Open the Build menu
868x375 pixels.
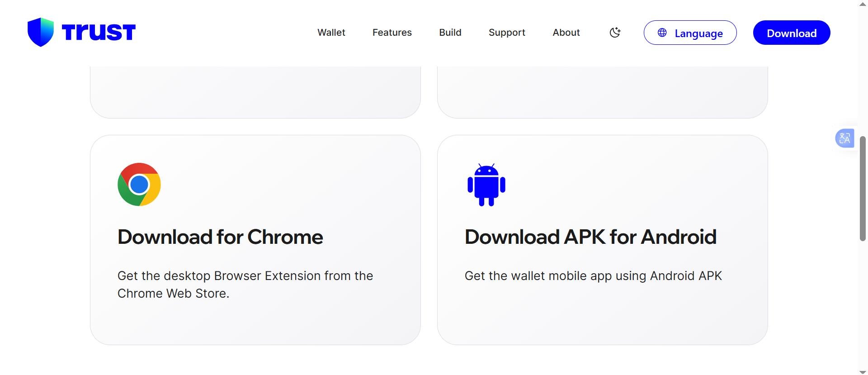tap(450, 33)
